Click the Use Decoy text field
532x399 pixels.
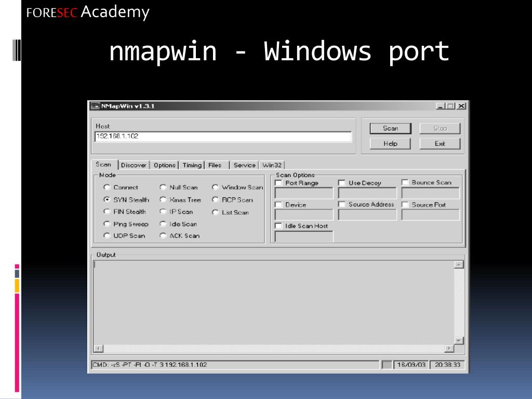(367, 193)
